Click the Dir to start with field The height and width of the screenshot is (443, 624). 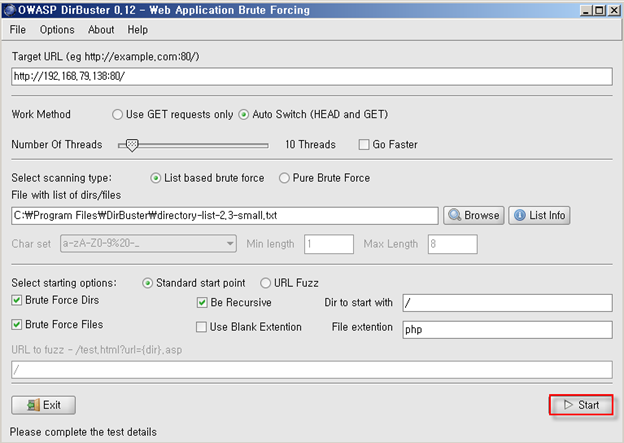point(507,303)
